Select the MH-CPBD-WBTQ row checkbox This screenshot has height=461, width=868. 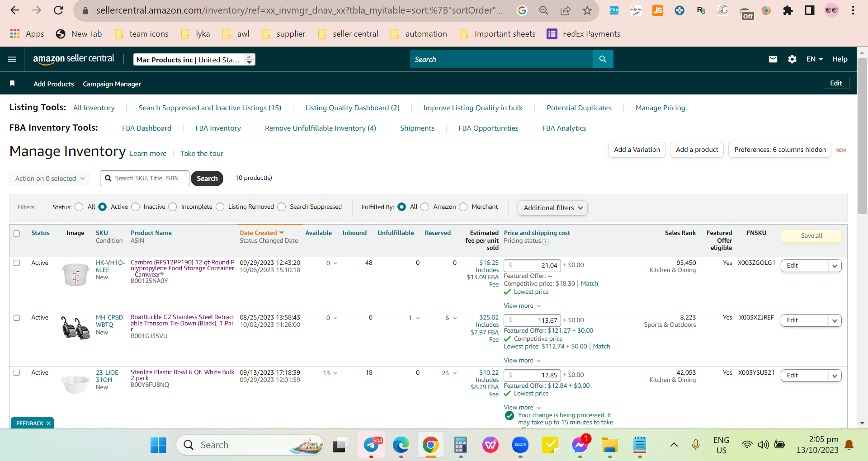pyautogui.click(x=17, y=318)
